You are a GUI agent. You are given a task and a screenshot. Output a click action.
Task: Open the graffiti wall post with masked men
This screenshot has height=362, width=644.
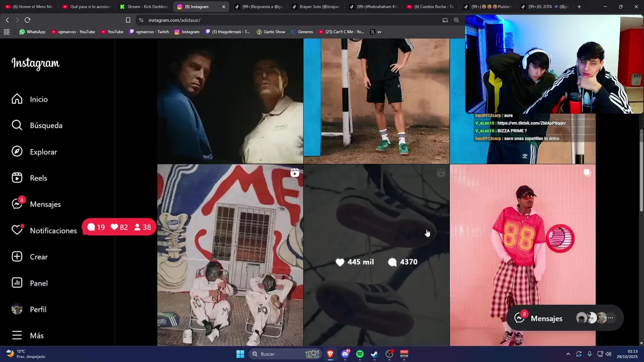click(x=230, y=255)
